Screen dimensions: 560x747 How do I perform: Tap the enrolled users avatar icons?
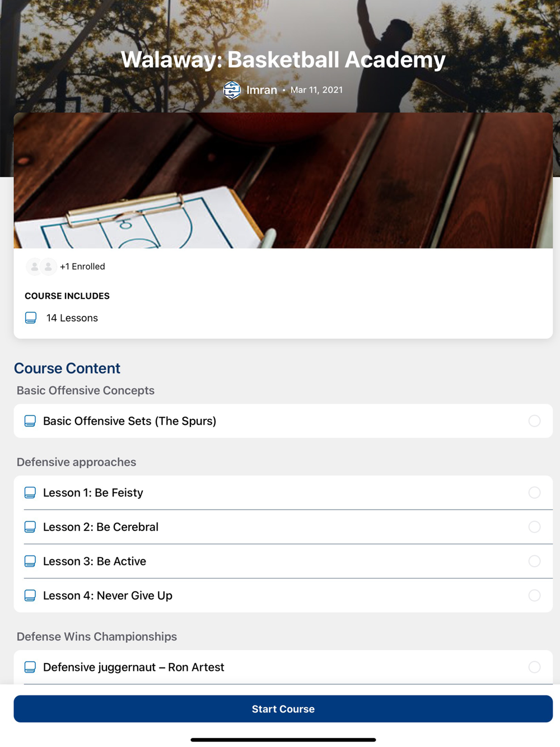(x=41, y=267)
